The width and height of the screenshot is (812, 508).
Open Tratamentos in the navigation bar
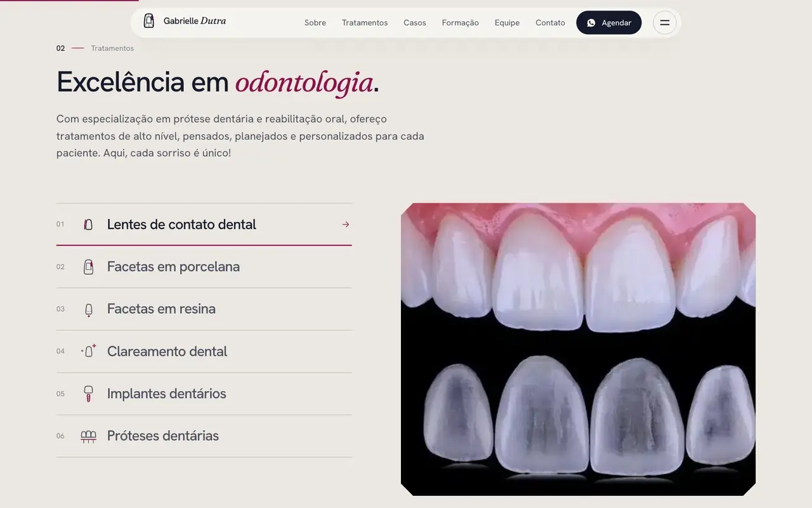pyautogui.click(x=365, y=23)
